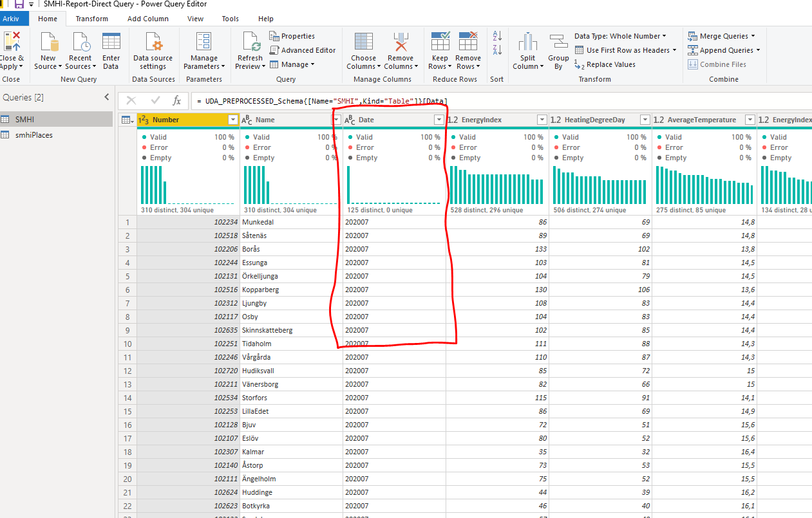Select row number 15
This screenshot has height=518, width=812.
(127, 411)
